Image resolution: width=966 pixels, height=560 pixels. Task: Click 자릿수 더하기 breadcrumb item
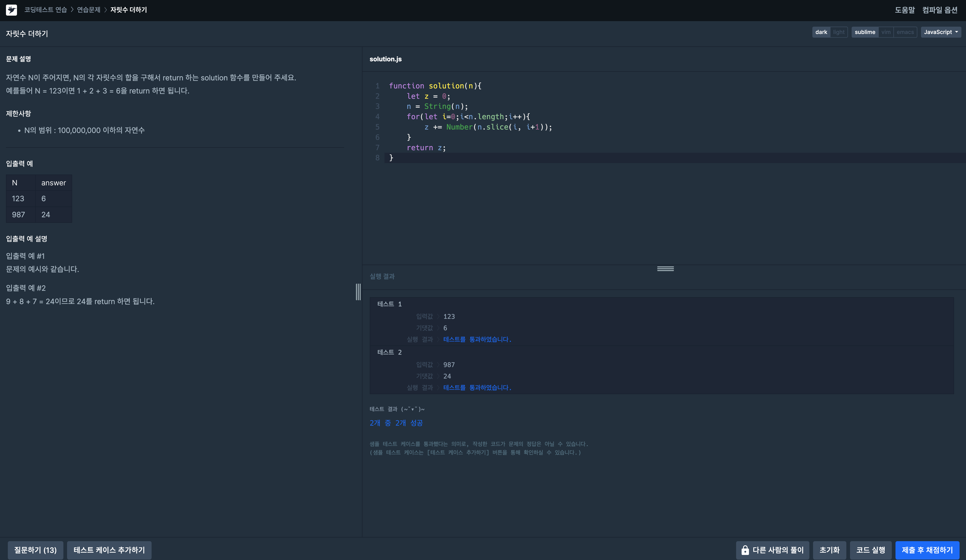tap(128, 10)
